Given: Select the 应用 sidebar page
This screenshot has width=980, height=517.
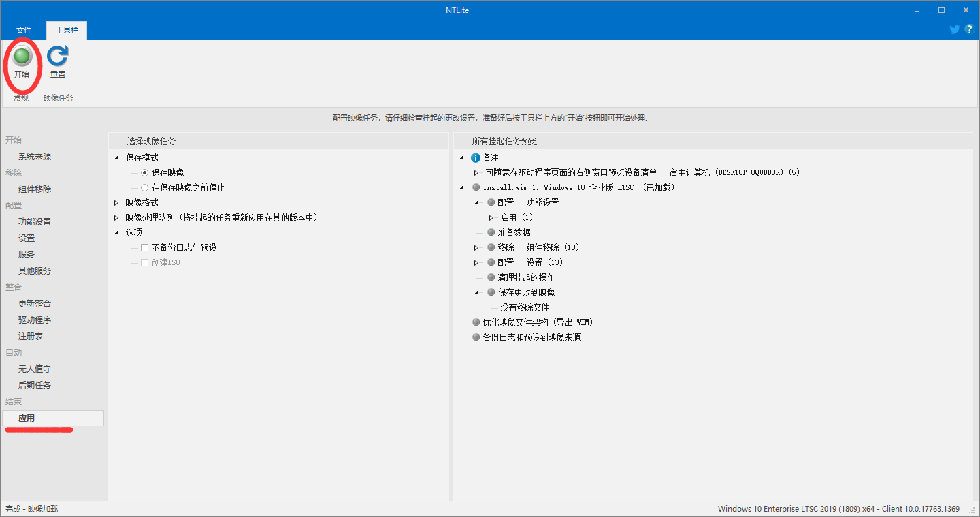Looking at the screenshot, I should (53, 418).
